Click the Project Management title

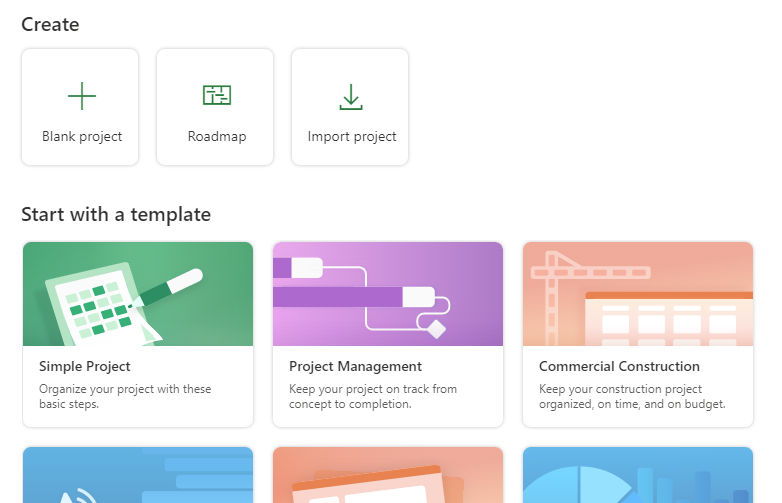point(355,366)
